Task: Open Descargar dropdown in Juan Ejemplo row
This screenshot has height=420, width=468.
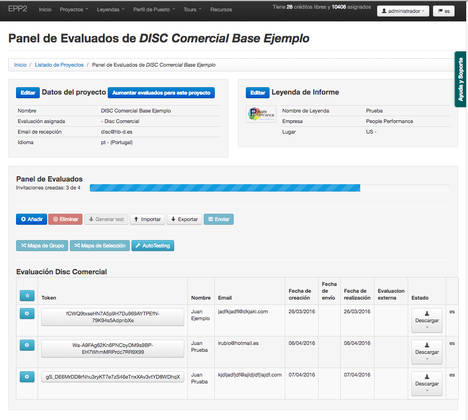Action: (x=427, y=320)
